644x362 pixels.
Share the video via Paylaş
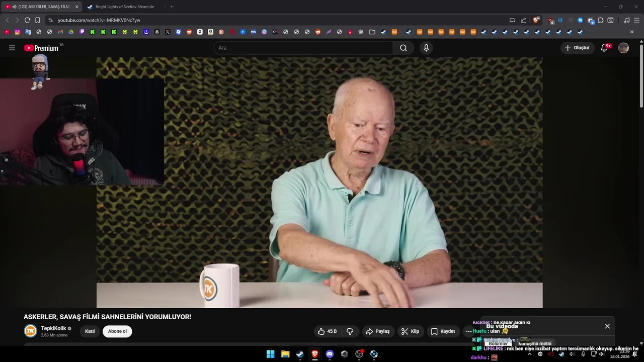pyautogui.click(x=378, y=331)
